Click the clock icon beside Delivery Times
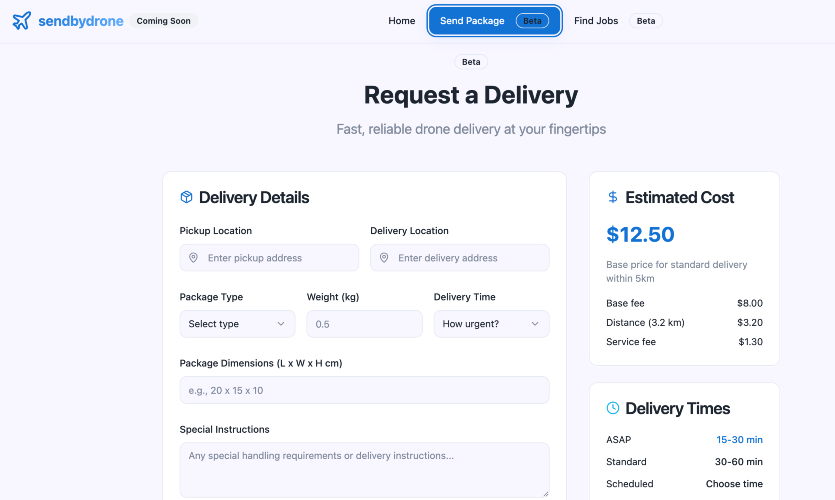Viewport: 835px width, 500px height. 613,408
